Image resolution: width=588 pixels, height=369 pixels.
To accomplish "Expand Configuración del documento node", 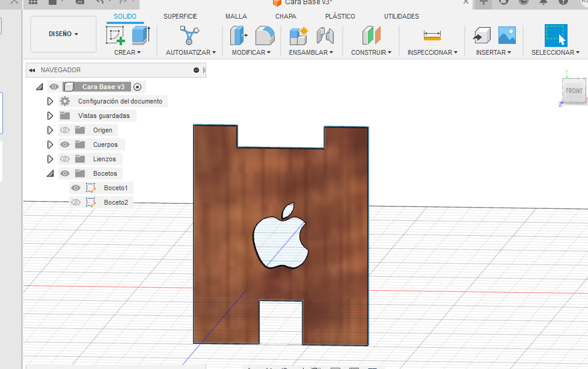I will click(x=50, y=101).
